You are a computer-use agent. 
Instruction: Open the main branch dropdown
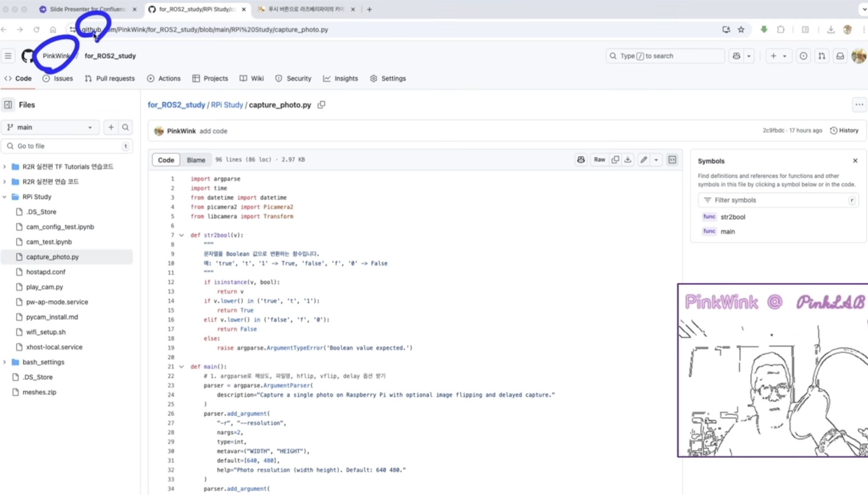tap(50, 127)
